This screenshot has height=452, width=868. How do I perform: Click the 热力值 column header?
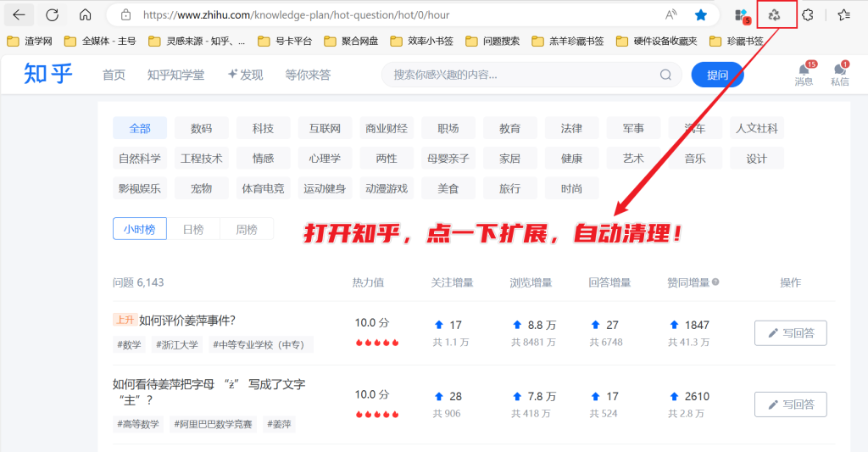click(x=368, y=282)
